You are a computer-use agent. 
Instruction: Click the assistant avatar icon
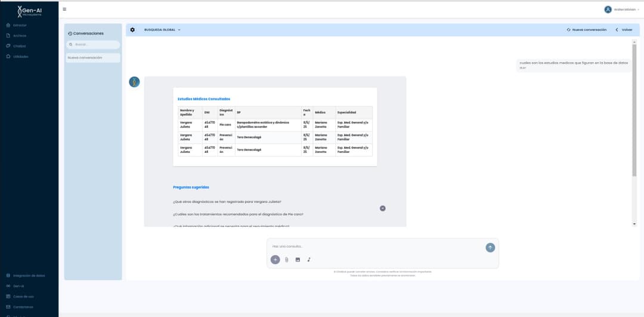(x=135, y=82)
